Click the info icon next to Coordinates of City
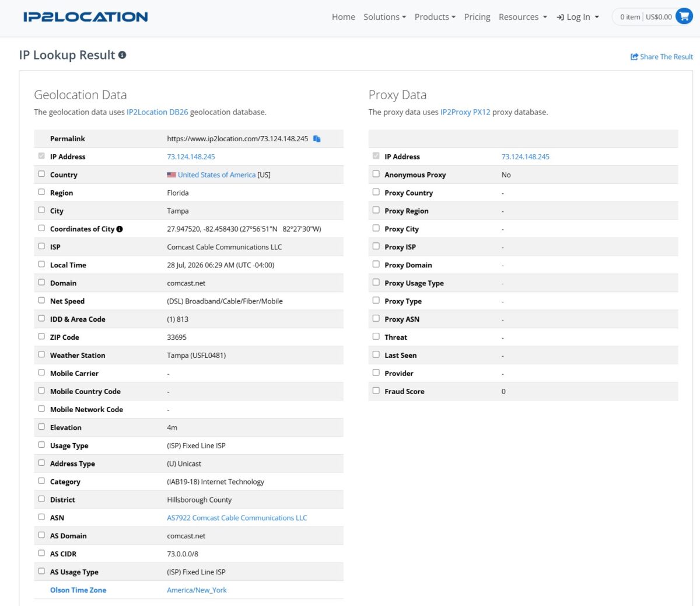700x606 pixels. [x=120, y=229]
